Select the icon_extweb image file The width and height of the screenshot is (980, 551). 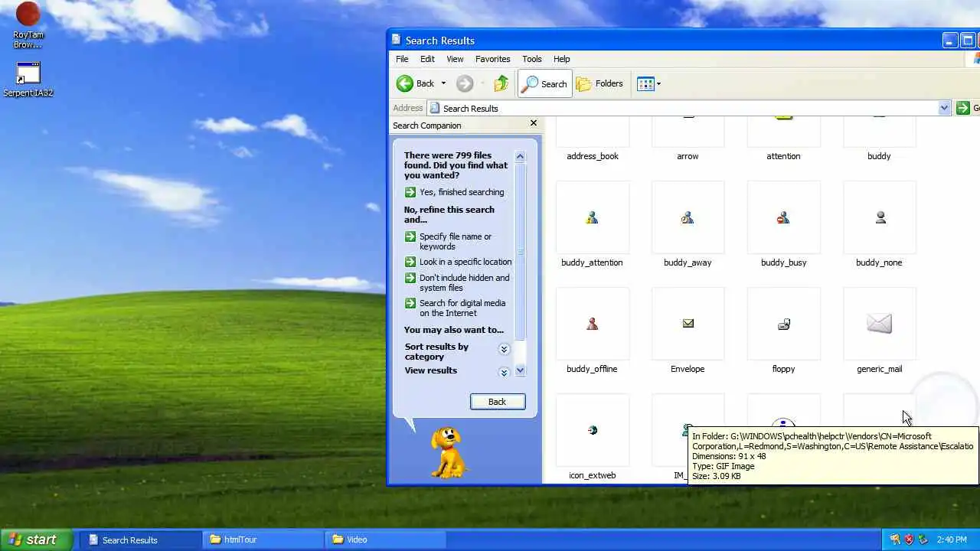tap(592, 430)
